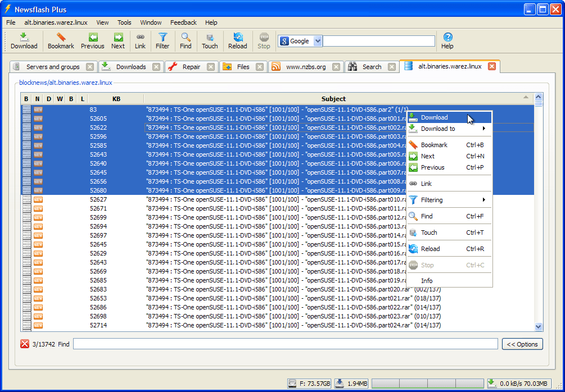Viewport: 565px width, 392px height.
Task: Choose Touch in the context menu
Action: point(449,233)
